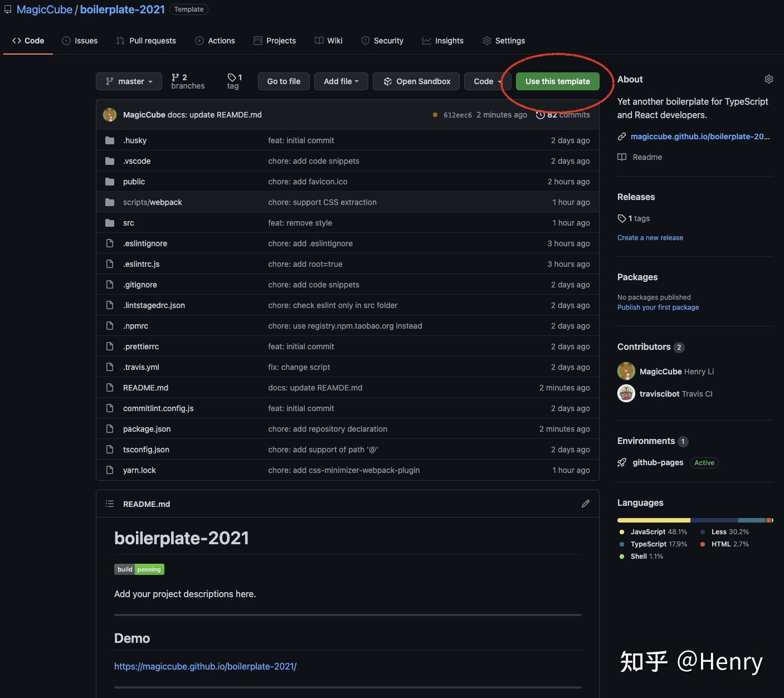The width and height of the screenshot is (784, 698).
Task: Click the commit history clock icon
Action: click(540, 115)
